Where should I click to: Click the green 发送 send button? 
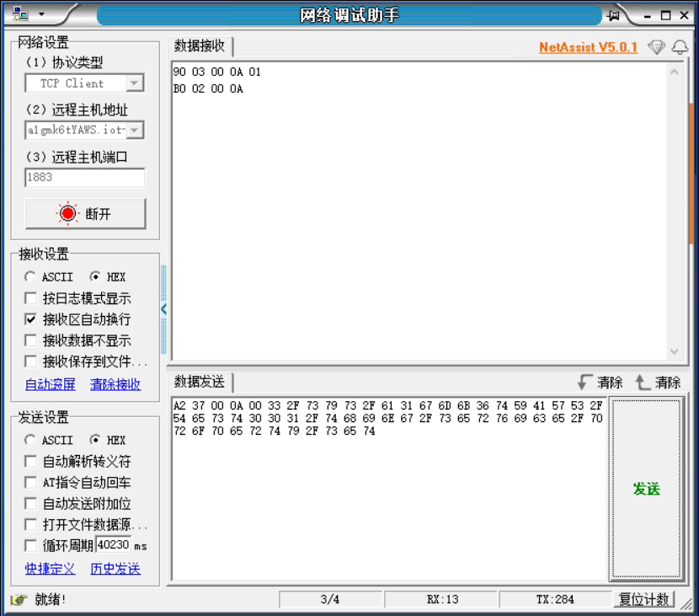coord(646,489)
